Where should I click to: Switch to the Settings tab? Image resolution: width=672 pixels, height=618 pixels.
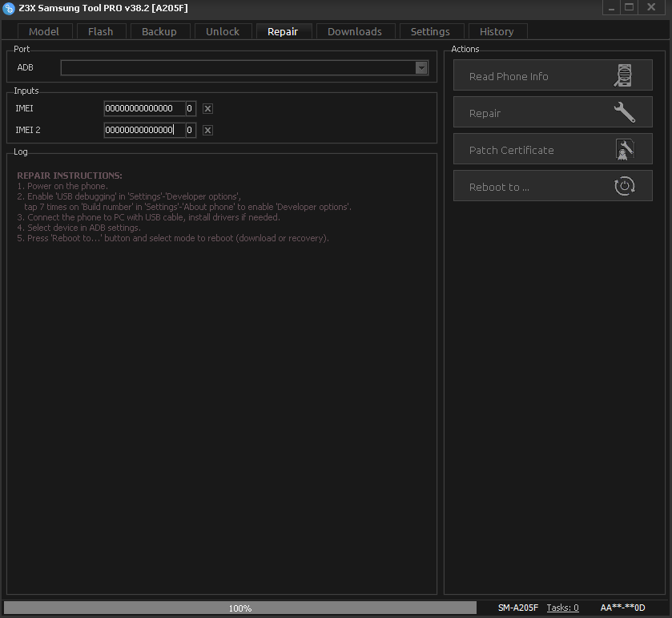coord(430,32)
